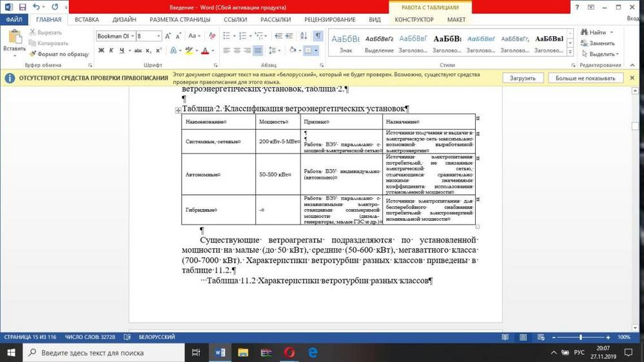The height and width of the screenshot is (362, 644).
Task: Open the font size dropdown
Action: click(x=158, y=36)
